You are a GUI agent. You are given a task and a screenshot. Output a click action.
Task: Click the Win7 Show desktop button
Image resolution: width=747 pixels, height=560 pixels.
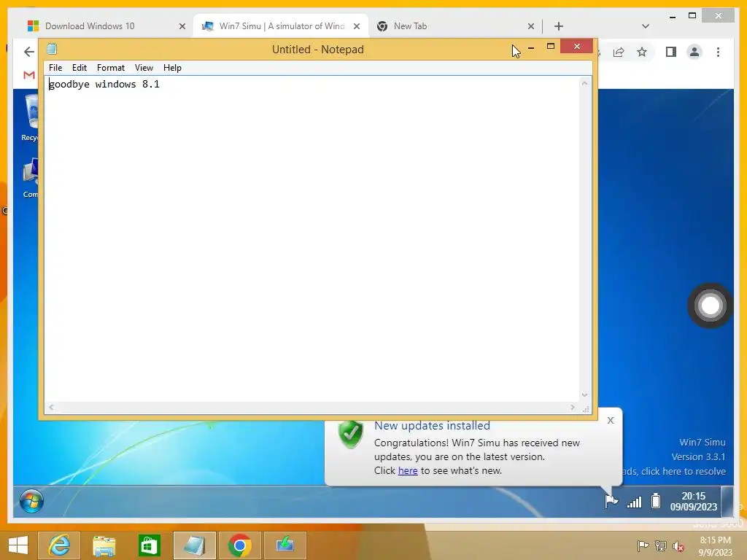727,501
